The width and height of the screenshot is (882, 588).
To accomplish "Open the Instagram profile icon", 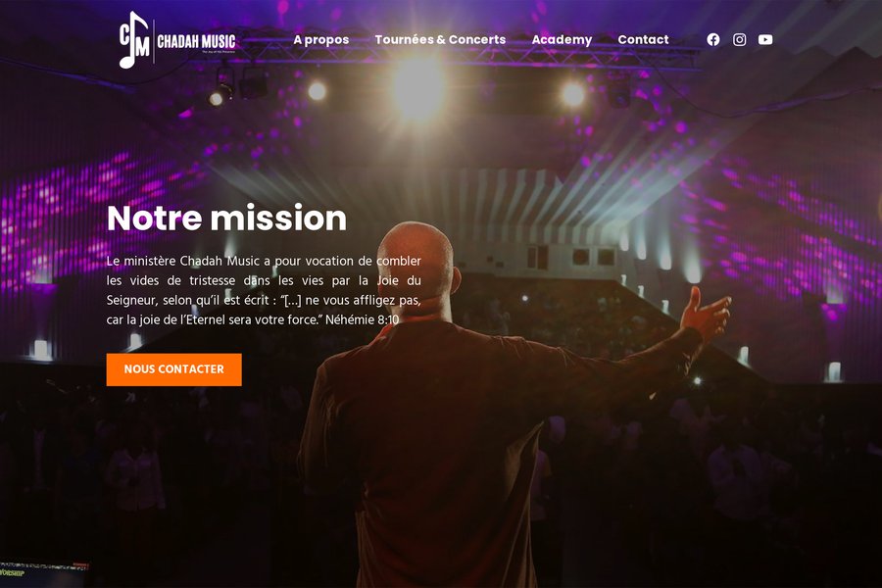I will (x=739, y=39).
